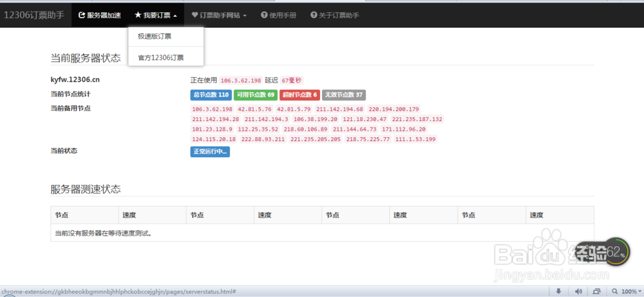This screenshot has width=644, height=297.
Task: Open the download manager arrow icon
Action: coord(558,291)
